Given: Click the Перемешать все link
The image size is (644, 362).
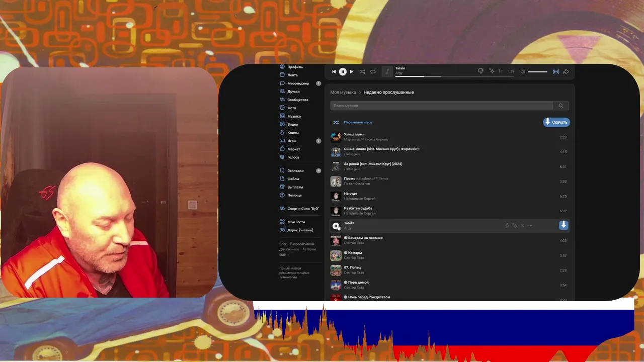Looking at the screenshot, I should coord(358,122).
